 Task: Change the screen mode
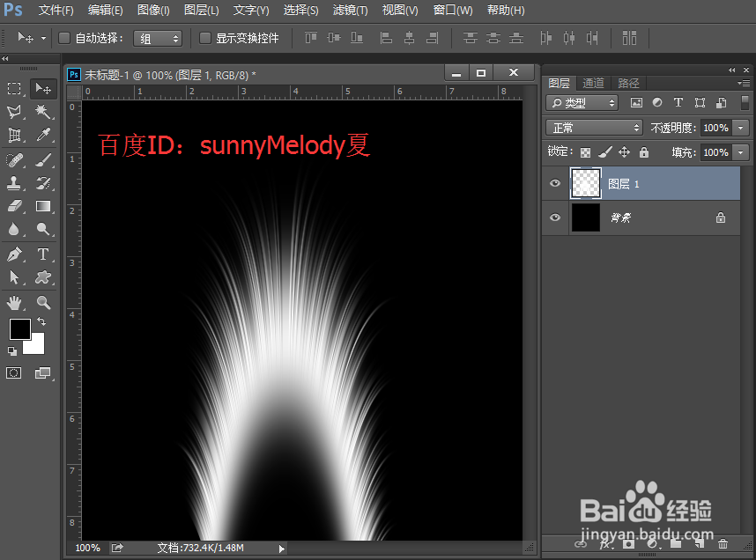pyautogui.click(x=43, y=373)
